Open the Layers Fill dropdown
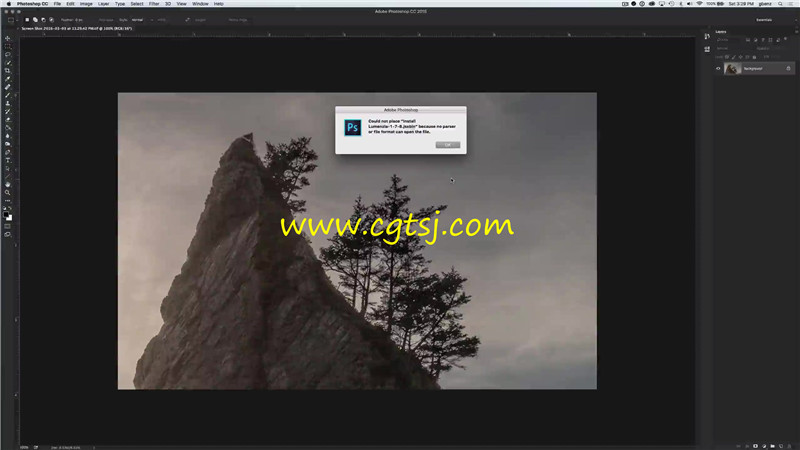Screen dimensions: 800x450 (x=773, y=57)
